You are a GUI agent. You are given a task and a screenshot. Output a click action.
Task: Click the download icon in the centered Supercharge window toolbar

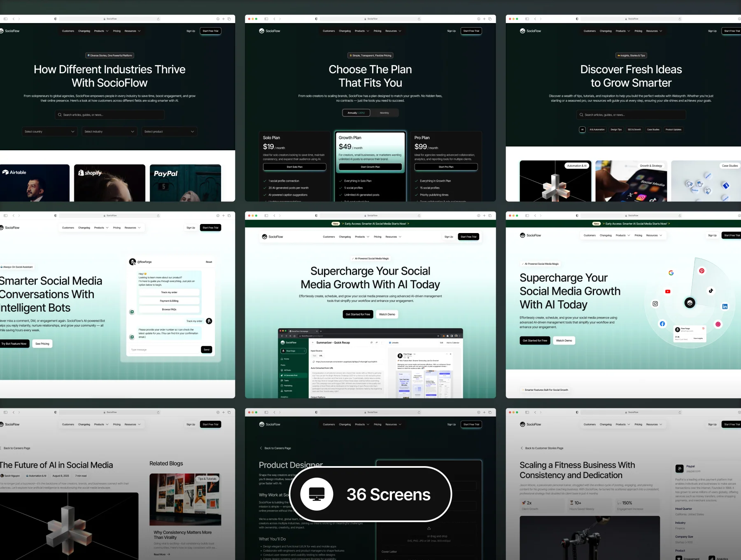[479, 216]
